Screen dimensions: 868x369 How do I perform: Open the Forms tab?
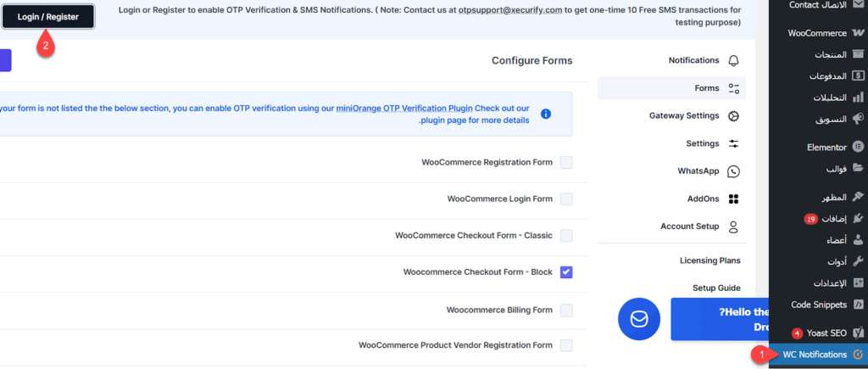[x=706, y=88]
